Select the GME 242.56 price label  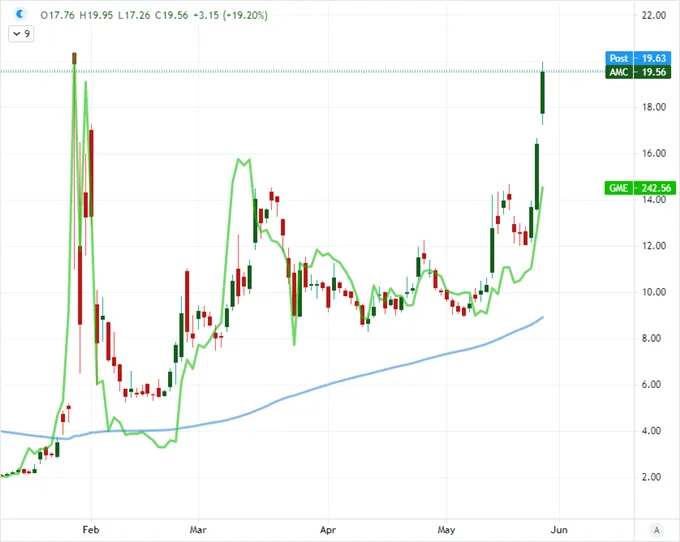(640, 188)
